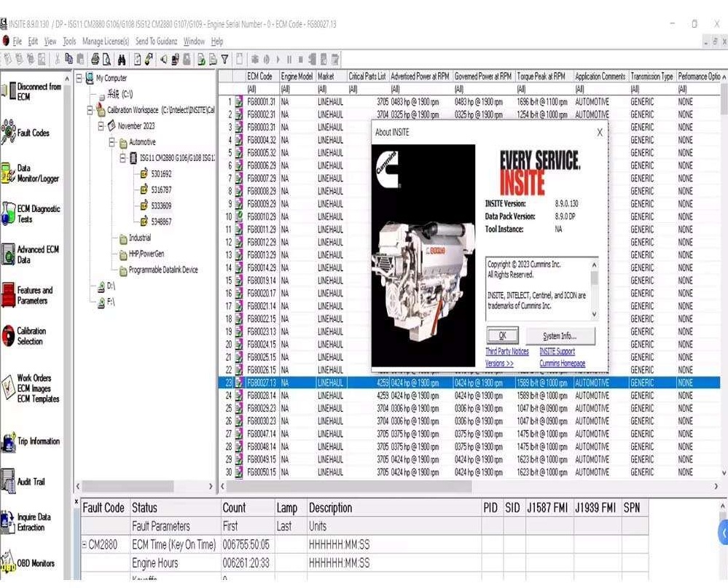Open the Audit Trail panel
The width and height of the screenshot is (728, 588).
(x=32, y=480)
